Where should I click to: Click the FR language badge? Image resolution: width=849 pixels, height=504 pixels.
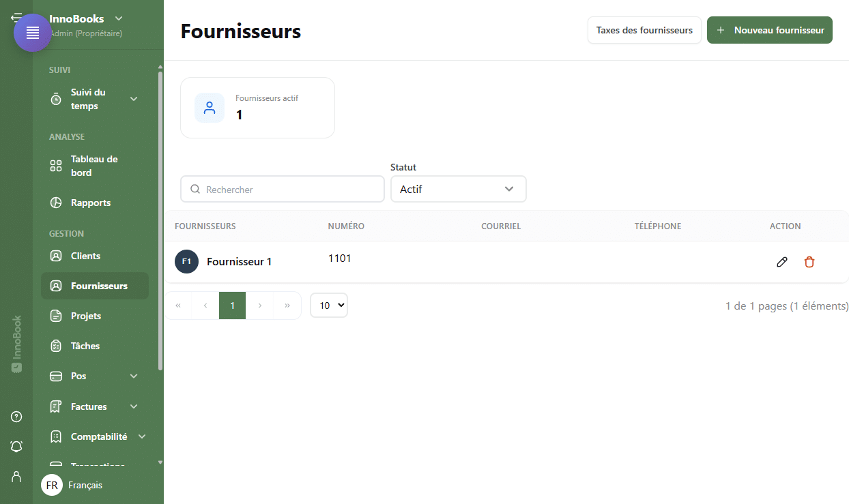click(52, 485)
